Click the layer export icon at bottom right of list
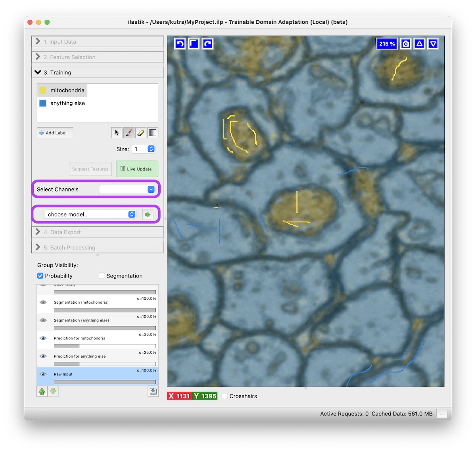 (x=153, y=391)
